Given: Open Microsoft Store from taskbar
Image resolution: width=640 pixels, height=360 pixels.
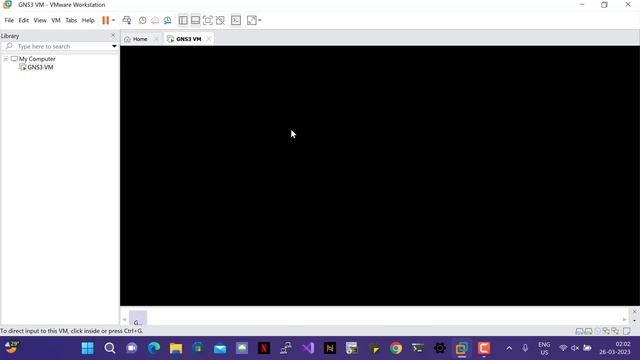Looking at the screenshot, I should [198, 348].
